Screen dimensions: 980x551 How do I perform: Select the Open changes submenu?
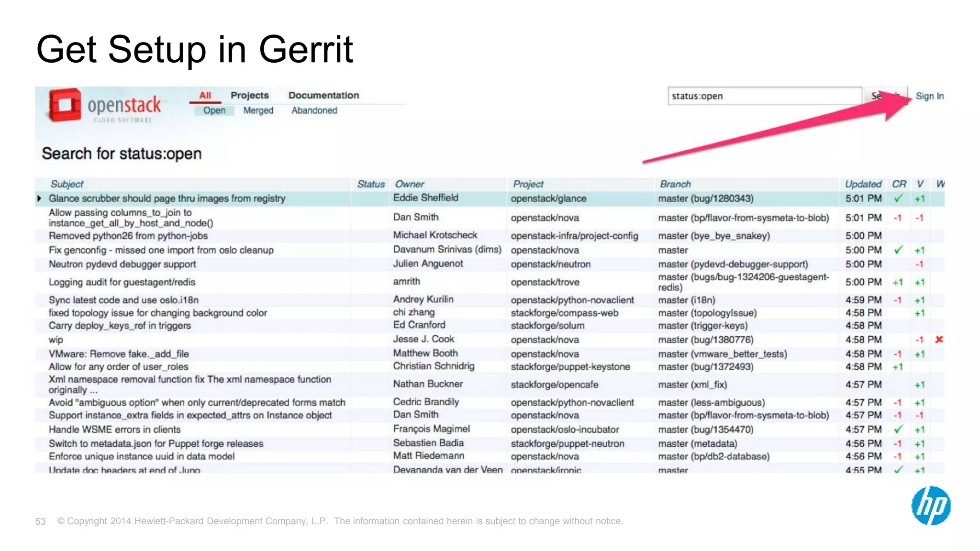214,110
